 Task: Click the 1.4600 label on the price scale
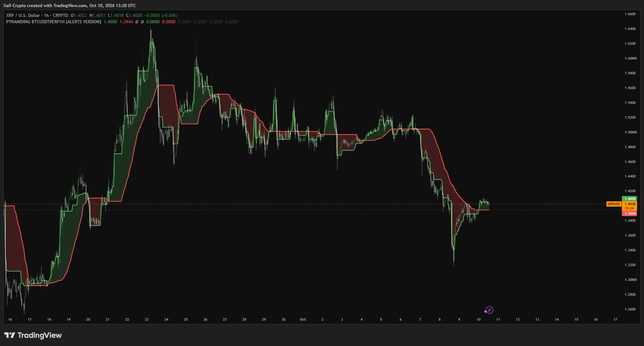click(631, 162)
